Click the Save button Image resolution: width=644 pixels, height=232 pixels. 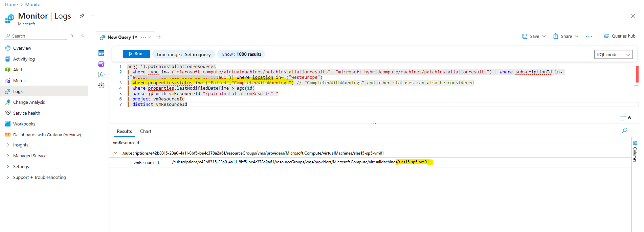click(x=531, y=36)
